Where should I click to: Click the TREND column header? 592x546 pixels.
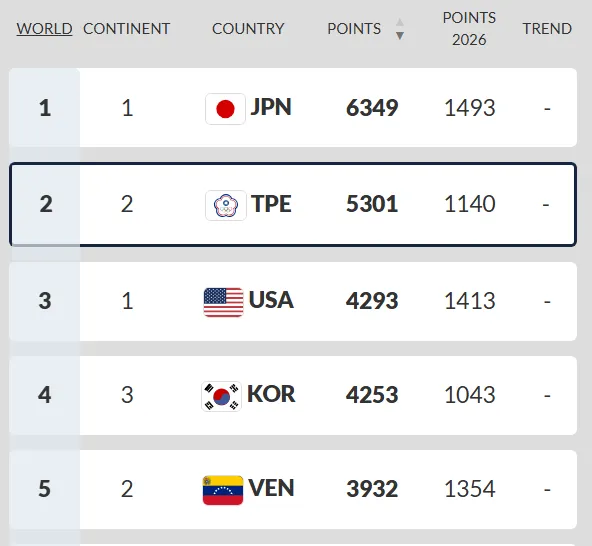[547, 29]
